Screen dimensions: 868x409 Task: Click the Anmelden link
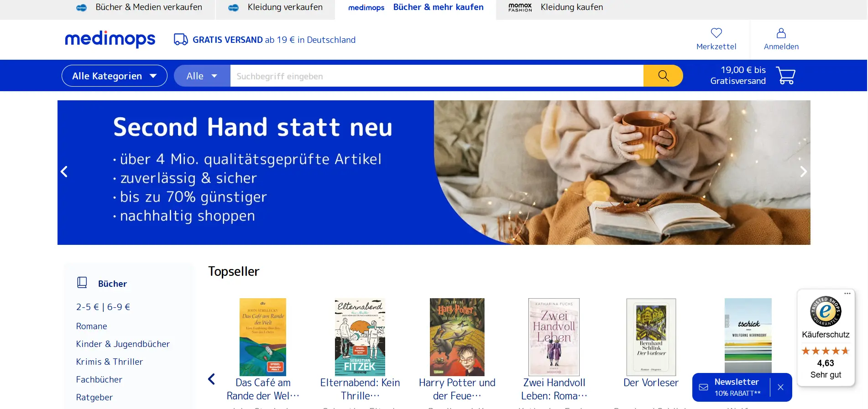781,47
